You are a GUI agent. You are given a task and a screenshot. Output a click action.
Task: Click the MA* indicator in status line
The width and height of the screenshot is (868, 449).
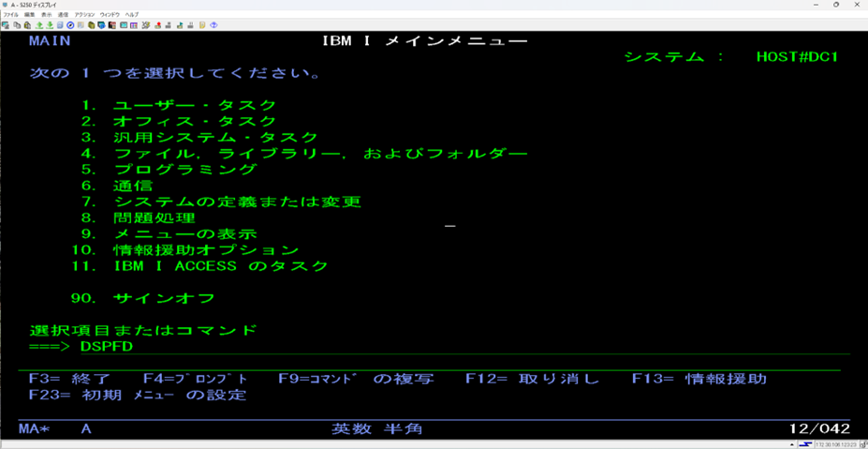pyautogui.click(x=35, y=428)
